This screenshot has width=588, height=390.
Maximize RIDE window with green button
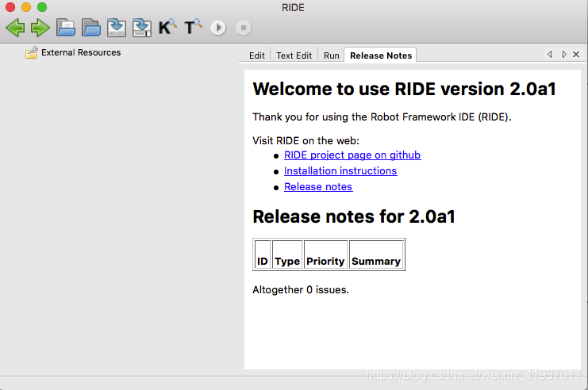(x=42, y=7)
